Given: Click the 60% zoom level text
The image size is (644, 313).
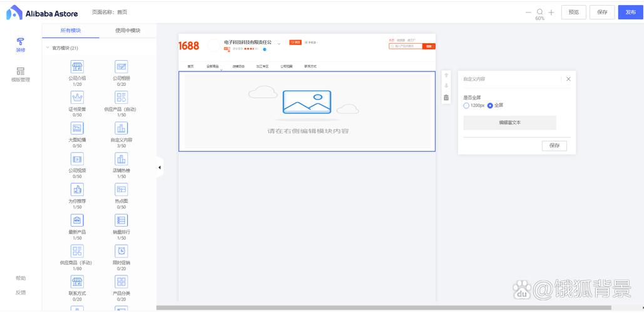Looking at the screenshot, I should coord(539,19).
